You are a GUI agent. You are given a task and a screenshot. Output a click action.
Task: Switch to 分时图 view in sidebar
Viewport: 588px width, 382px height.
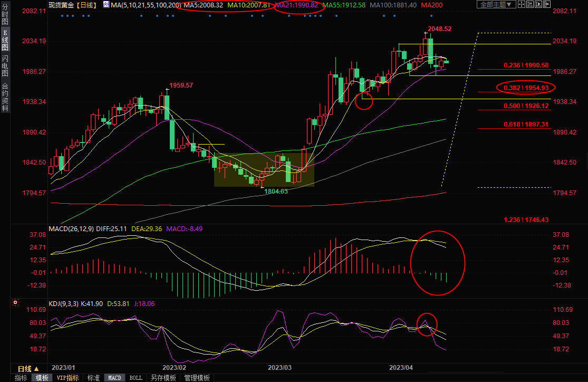(5, 14)
